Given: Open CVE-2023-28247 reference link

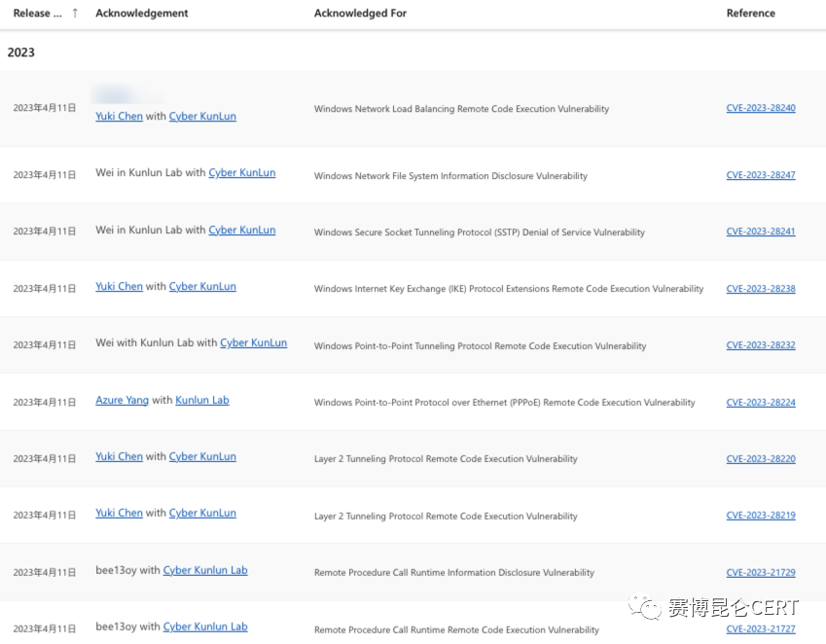Looking at the screenshot, I should (761, 175).
